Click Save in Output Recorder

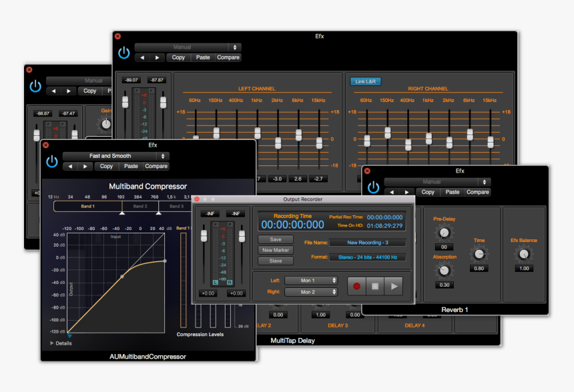276,239
